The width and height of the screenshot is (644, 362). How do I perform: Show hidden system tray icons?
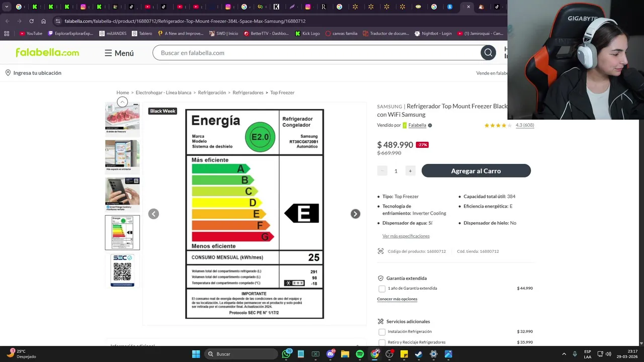pos(564,354)
